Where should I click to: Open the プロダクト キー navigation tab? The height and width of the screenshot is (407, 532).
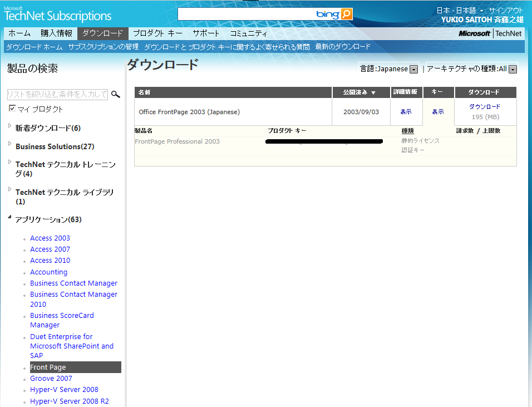click(x=157, y=33)
